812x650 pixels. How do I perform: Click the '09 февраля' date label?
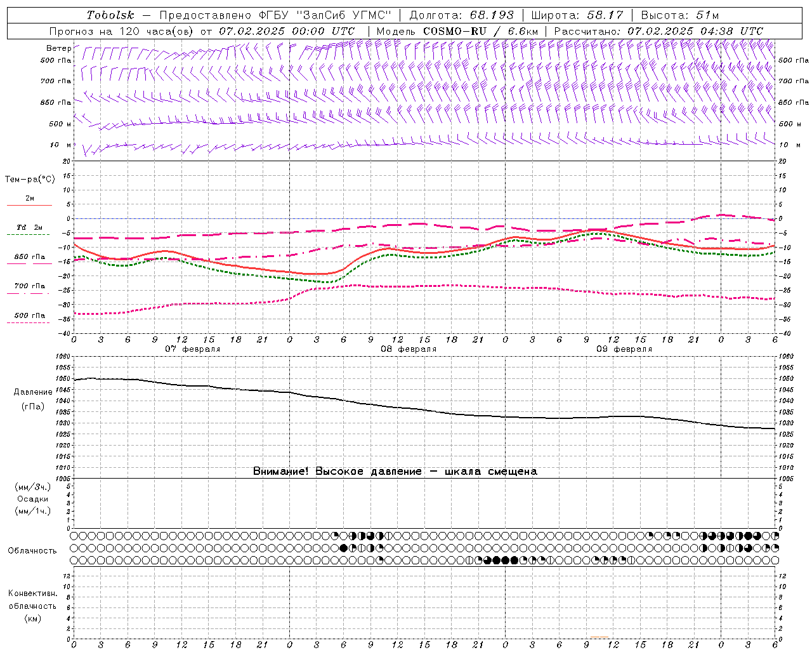(624, 349)
